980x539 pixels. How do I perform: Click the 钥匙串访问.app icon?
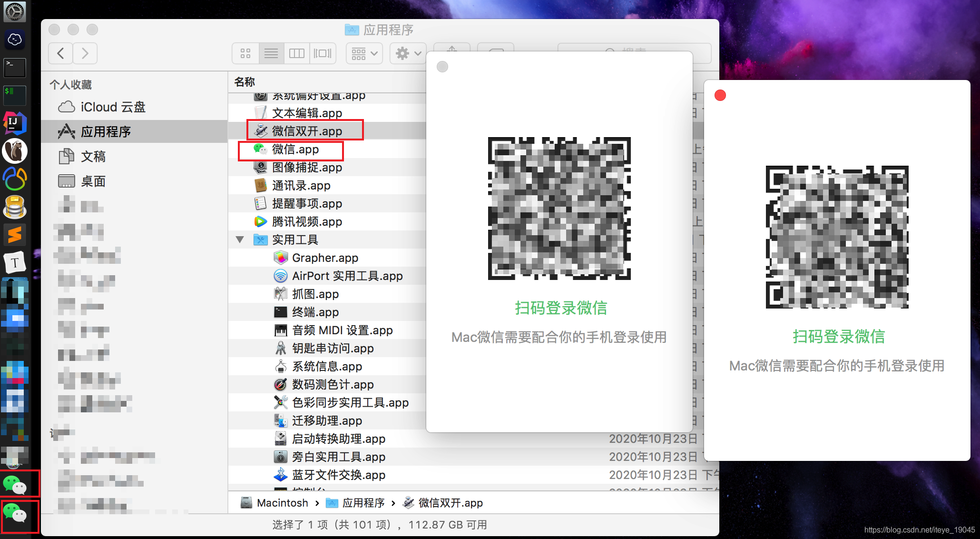281,348
